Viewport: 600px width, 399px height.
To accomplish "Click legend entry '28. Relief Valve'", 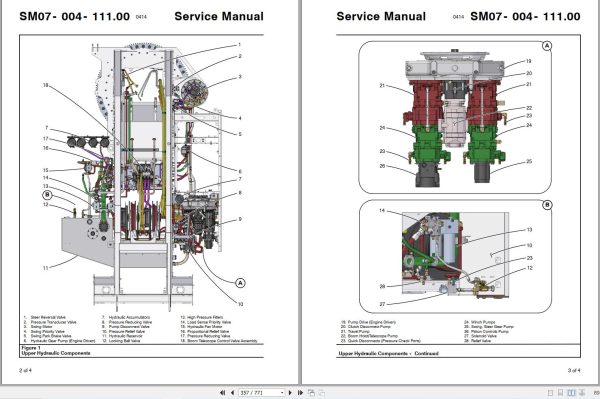I will tap(478, 341).
